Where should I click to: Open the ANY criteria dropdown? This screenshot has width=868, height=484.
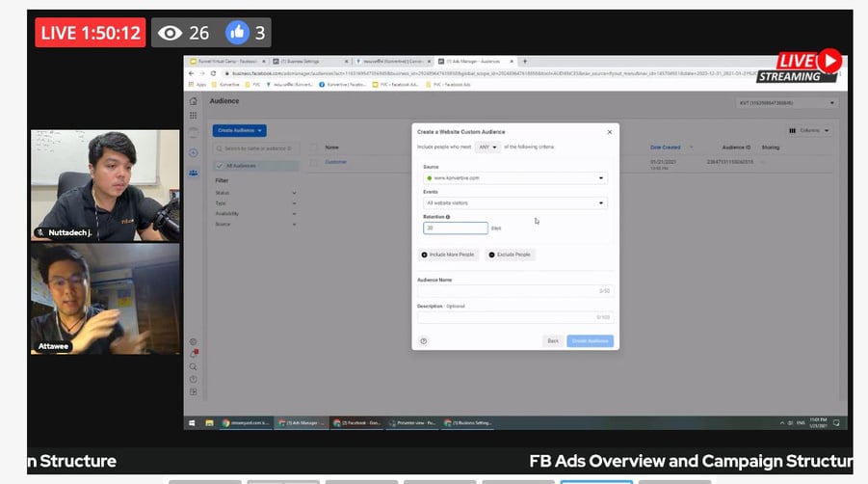tap(487, 147)
